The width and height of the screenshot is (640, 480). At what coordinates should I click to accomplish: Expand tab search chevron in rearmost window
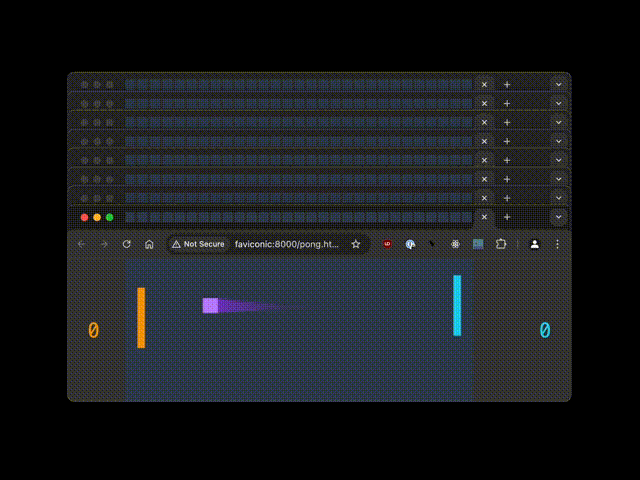(558, 84)
